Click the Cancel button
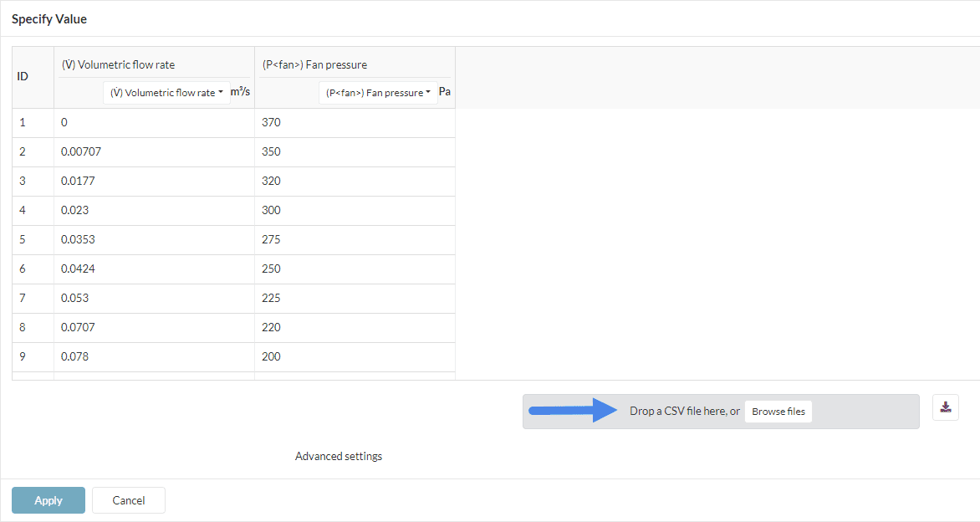980x522 pixels. (x=129, y=500)
